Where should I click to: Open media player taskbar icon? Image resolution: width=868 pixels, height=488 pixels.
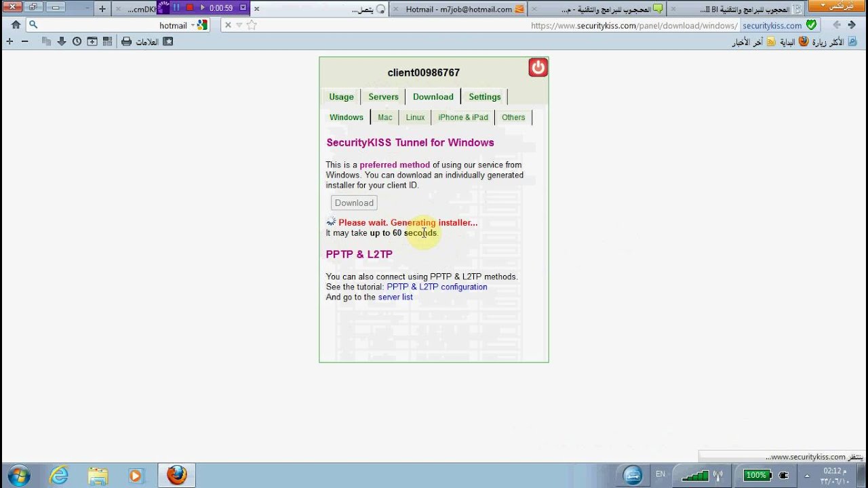(136, 475)
